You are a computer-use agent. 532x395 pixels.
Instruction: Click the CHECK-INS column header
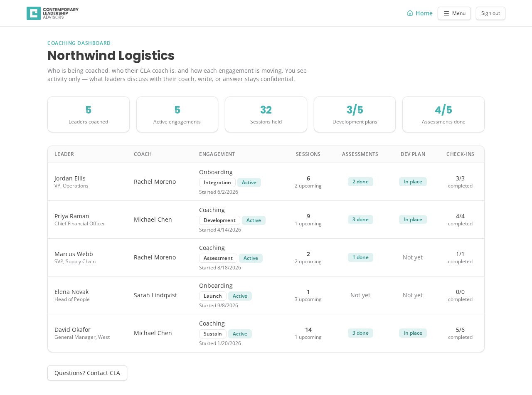click(x=460, y=154)
